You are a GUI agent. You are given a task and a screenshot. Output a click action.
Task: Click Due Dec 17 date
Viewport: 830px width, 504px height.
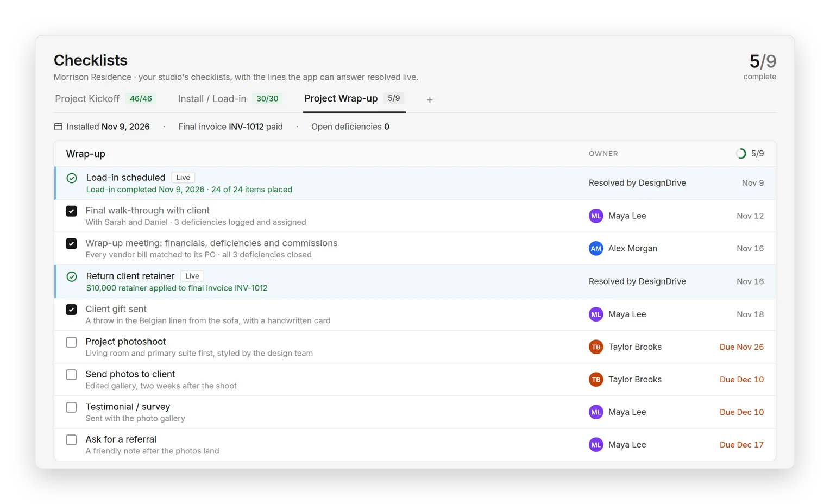pos(741,445)
